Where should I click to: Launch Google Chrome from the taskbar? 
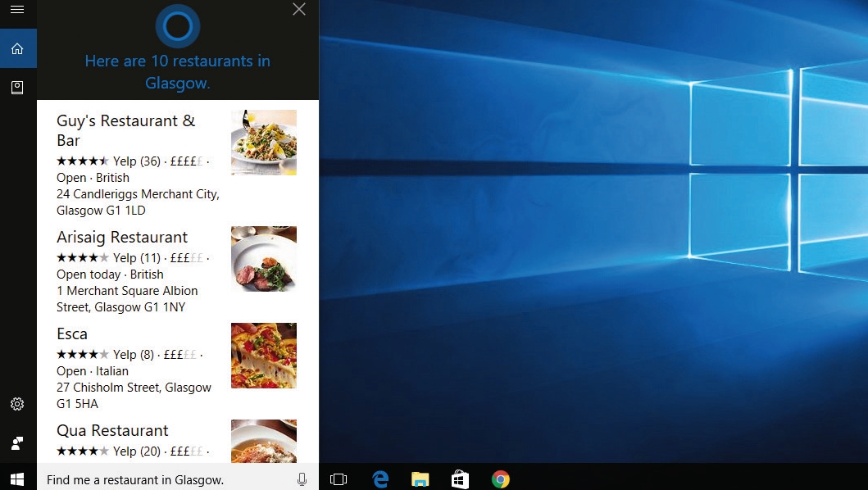click(x=501, y=479)
